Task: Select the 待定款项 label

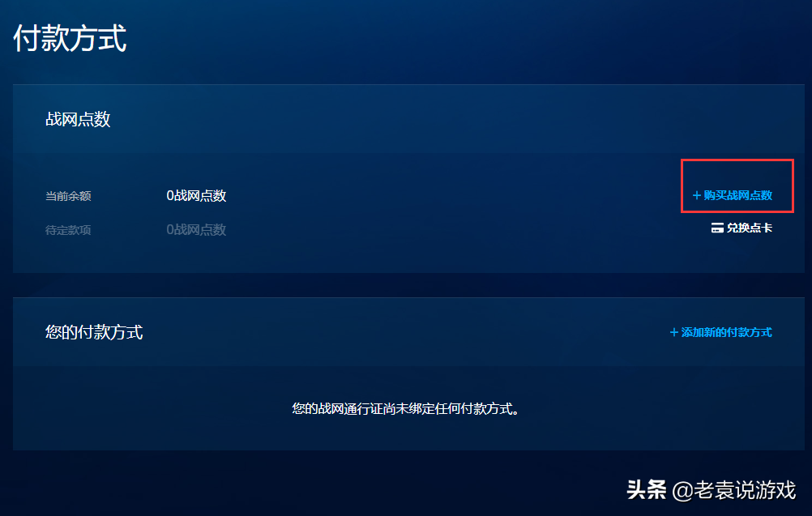Action: pos(68,230)
